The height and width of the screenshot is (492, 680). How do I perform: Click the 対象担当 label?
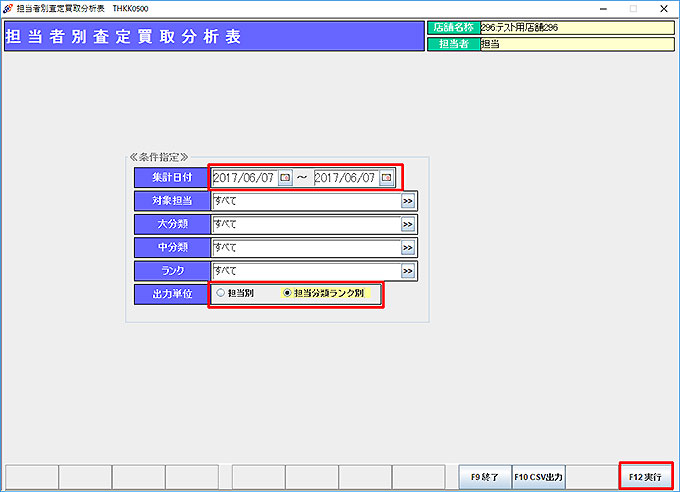(172, 201)
